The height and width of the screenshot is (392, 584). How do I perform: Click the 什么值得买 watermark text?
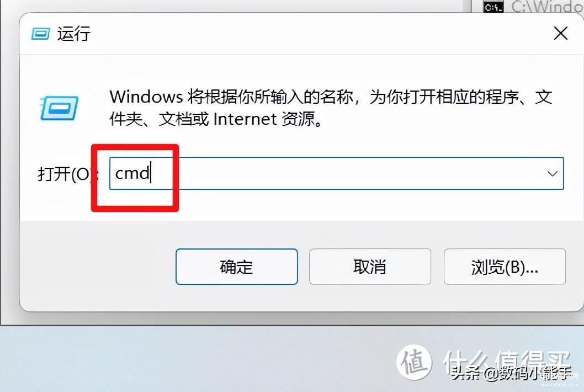click(507, 361)
